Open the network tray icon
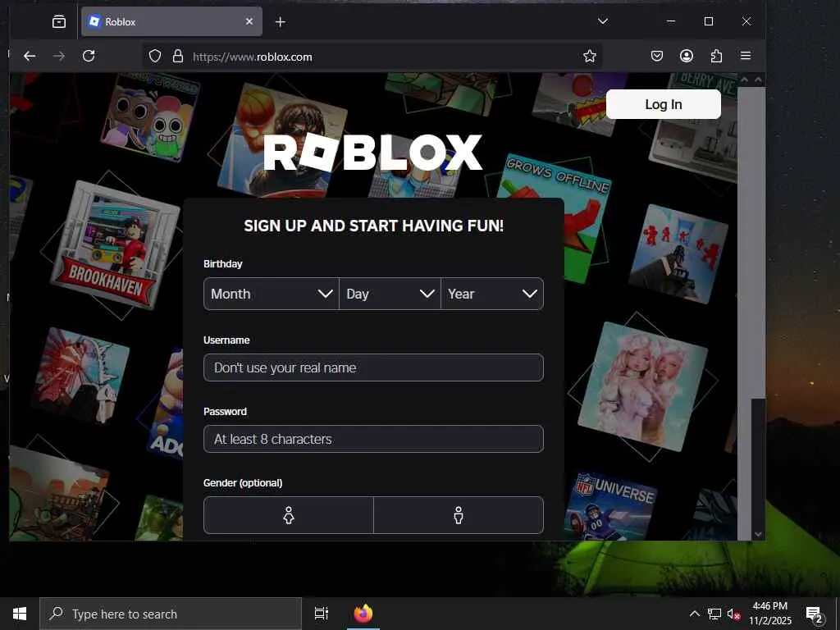 tap(714, 614)
